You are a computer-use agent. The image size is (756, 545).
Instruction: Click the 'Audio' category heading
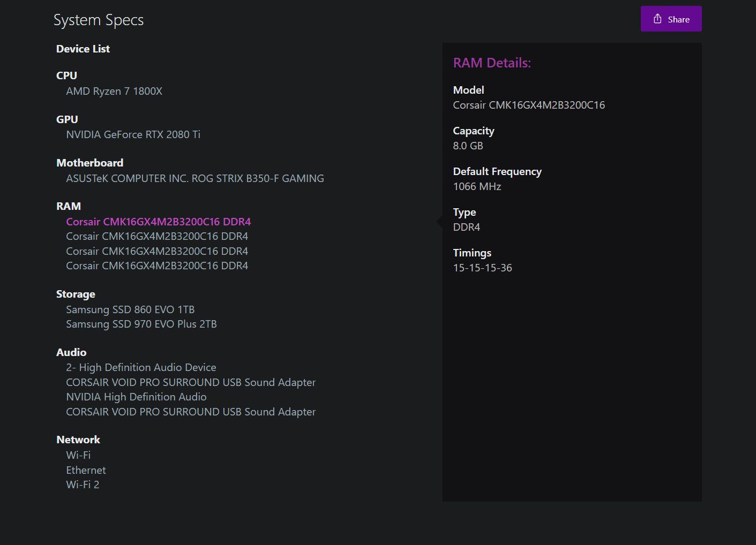coord(71,353)
